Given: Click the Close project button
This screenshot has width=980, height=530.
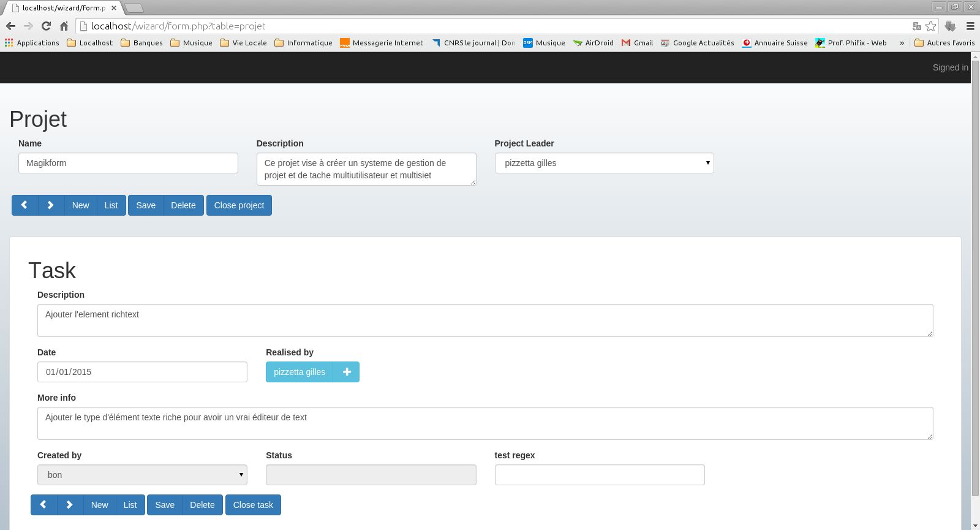Looking at the screenshot, I should pyautogui.click(x=239, y=205).
